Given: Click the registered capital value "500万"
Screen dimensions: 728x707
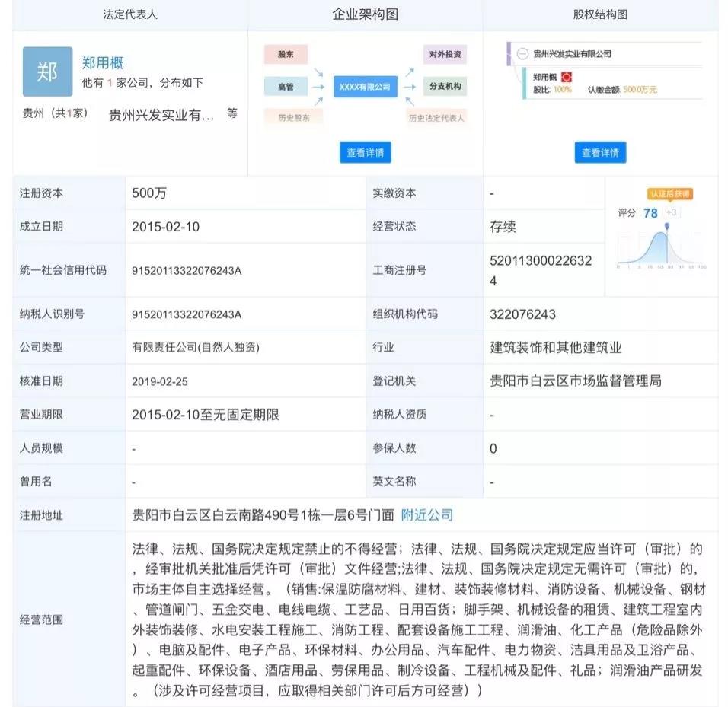Looking at the screenshot, I should coord(149,193).
